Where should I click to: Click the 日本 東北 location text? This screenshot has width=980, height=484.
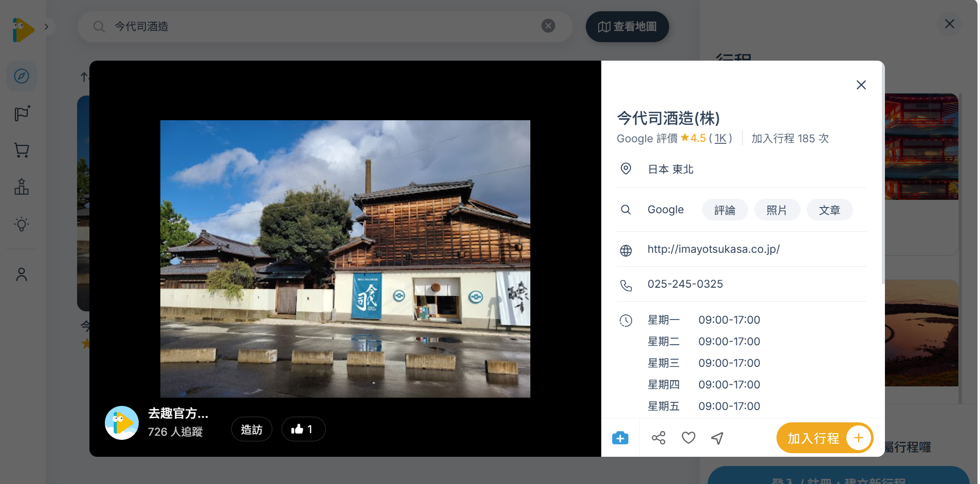click(671, 170)
